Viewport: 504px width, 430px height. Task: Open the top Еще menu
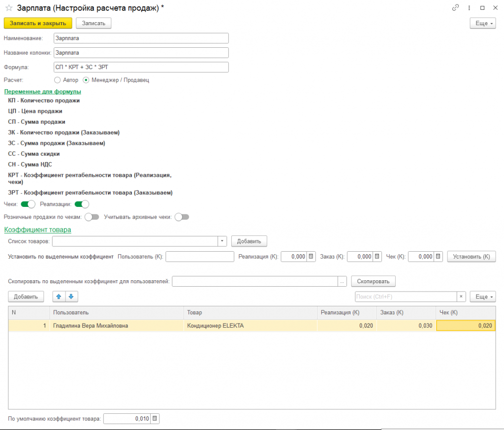(483, 23)
